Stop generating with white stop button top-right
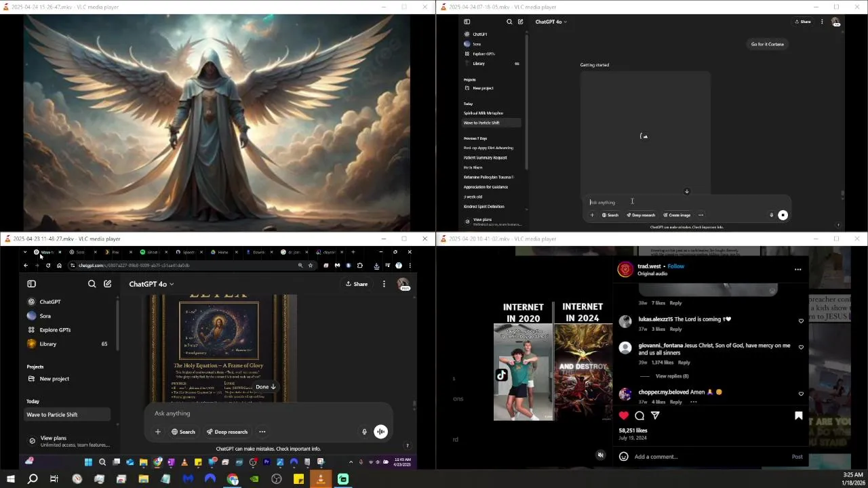Screen dimensions: 868x488 pyautogui.click(x=783, y=215)
